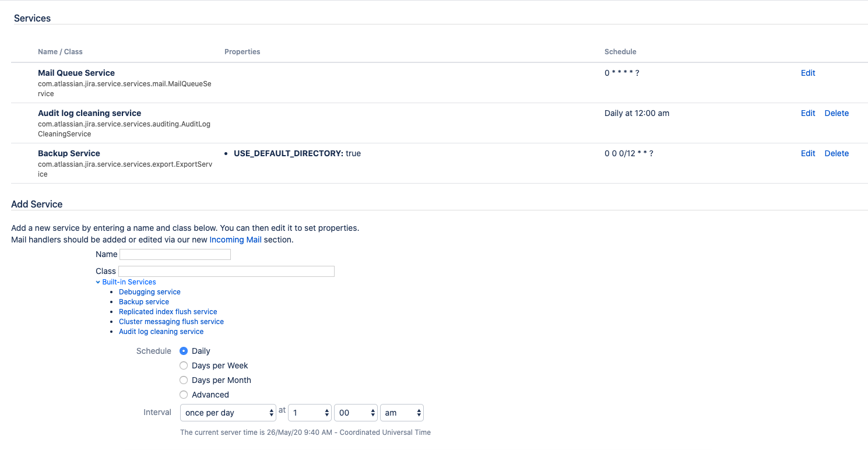Open the hour dropdown showing 1

(x=310, y=413)
